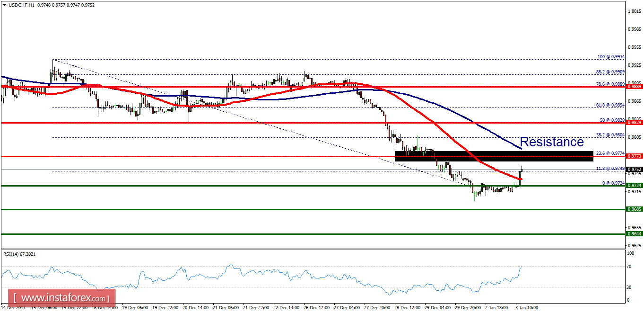This screenshot has height=313, width=644.
Task: Click the blue Resistance text label
Action: 552,142
